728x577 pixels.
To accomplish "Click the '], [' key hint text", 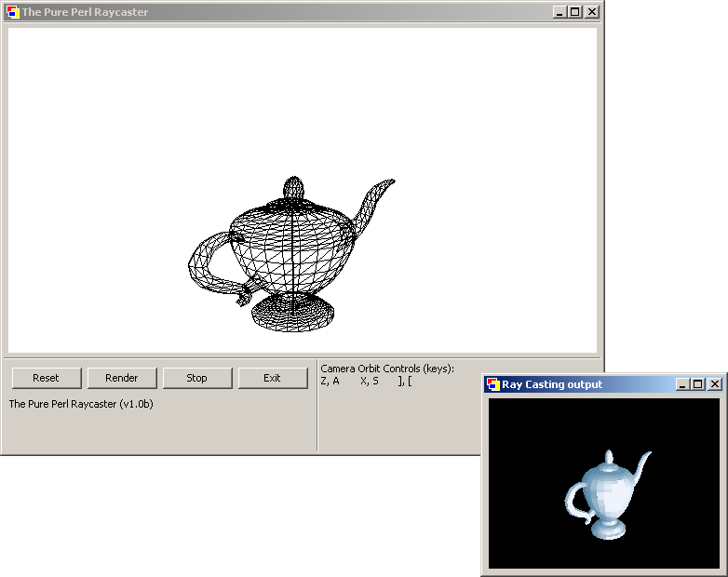I will 405,382.
